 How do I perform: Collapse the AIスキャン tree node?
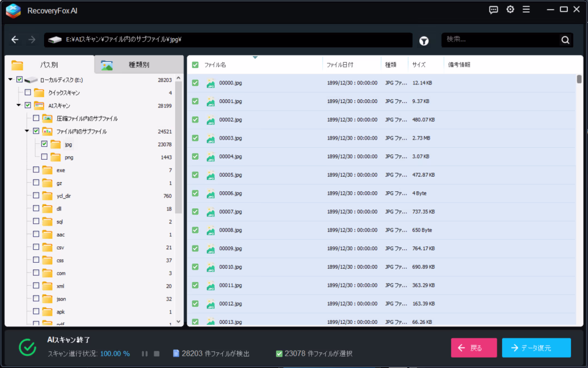[x=19, y=106]
